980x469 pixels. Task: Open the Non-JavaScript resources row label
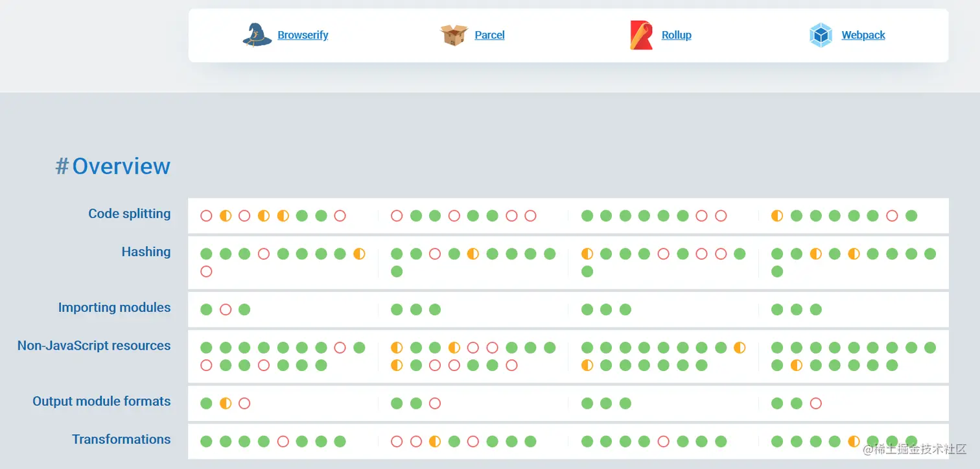point(94,346)
